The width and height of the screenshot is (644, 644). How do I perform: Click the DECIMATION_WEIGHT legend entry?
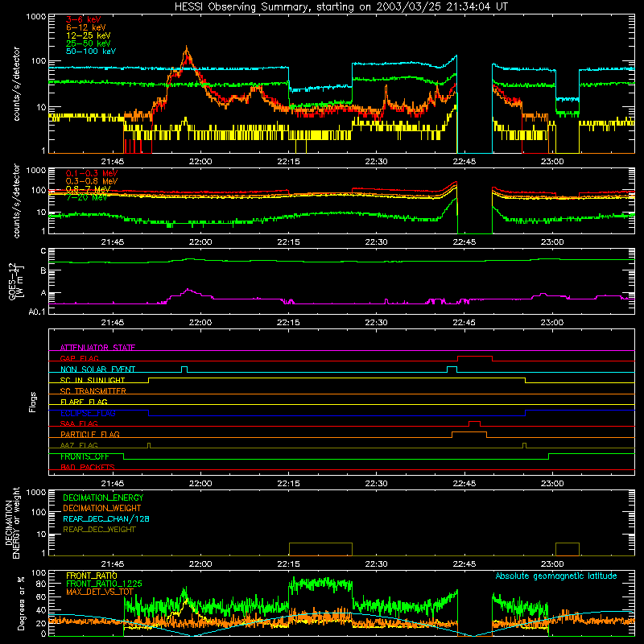click(102, 508)
